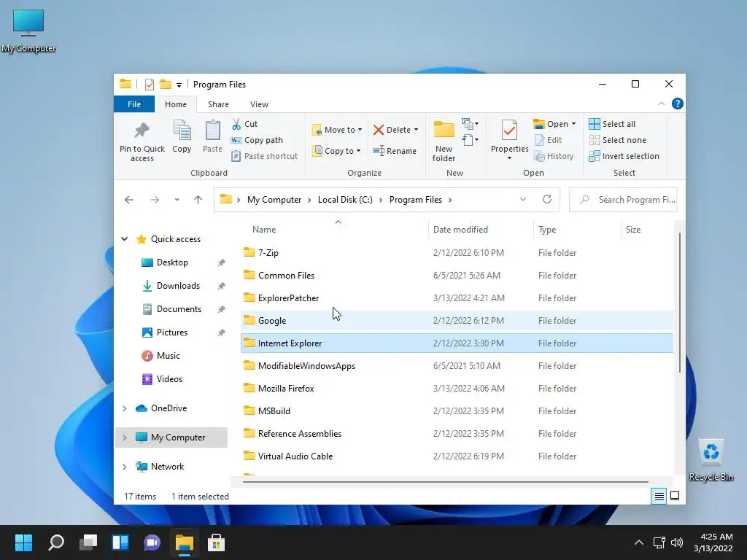
Task: Select the ExplorerPatcher folder
Action: (x=457, y=298)
